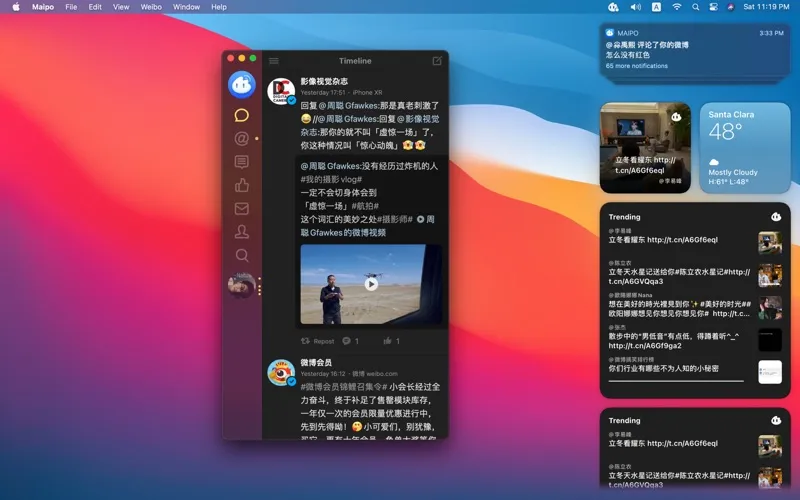Click the hamburger list icon beside Timeline
800x500 pixels.
click(274, 61)
